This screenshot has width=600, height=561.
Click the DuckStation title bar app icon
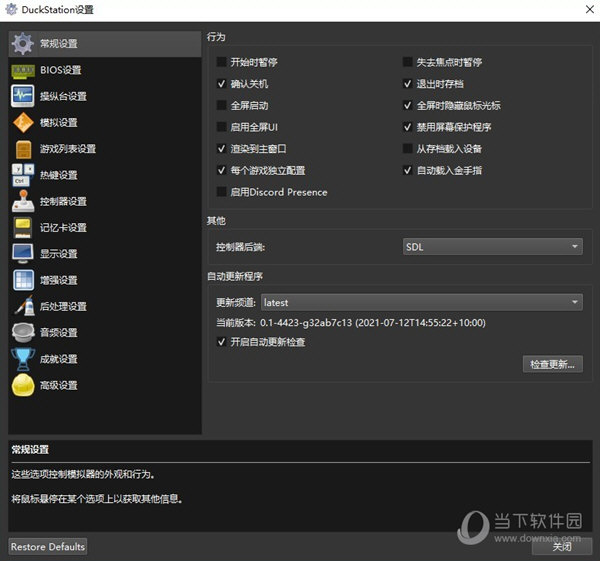11,9
